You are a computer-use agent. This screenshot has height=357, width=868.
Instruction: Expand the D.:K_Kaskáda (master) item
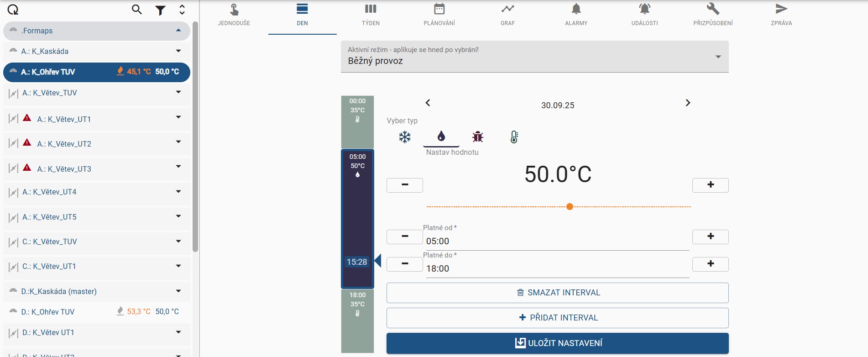pyautogui.click(x=178, y=291)
